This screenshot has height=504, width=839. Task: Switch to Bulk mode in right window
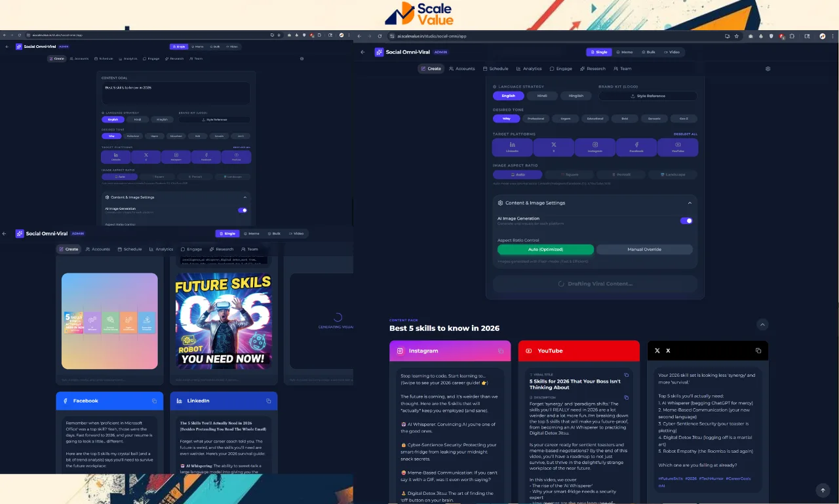point(648,52)
